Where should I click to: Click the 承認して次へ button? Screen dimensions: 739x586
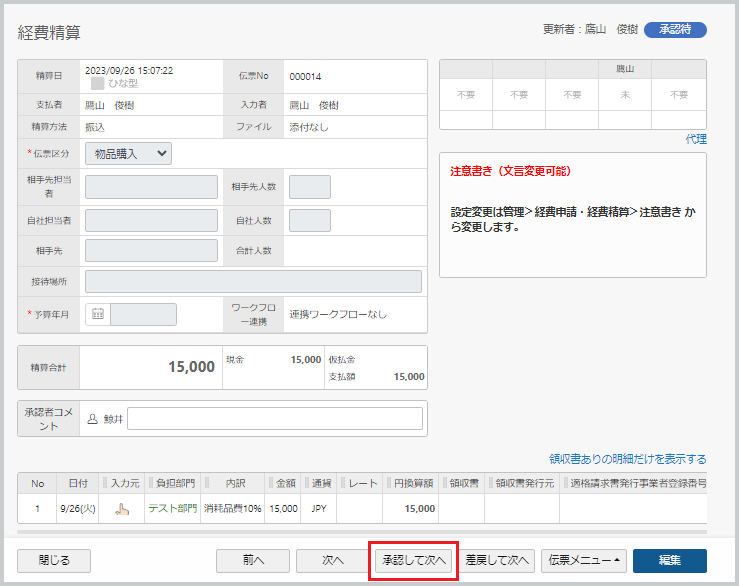(413, 561)
